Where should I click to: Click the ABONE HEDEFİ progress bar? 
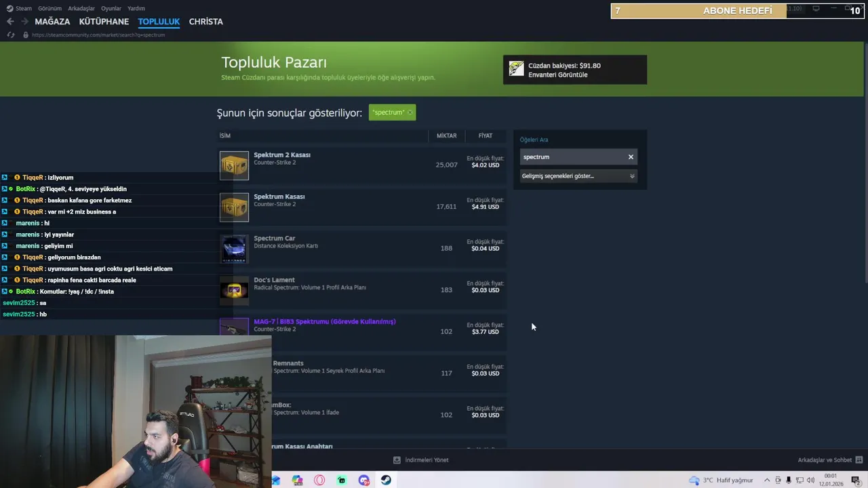pos(737,11)
